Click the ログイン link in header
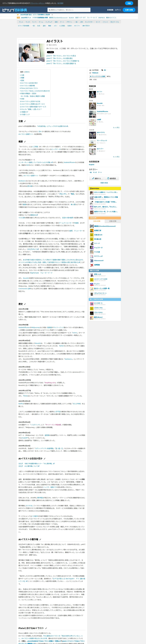 click(118, 10)
